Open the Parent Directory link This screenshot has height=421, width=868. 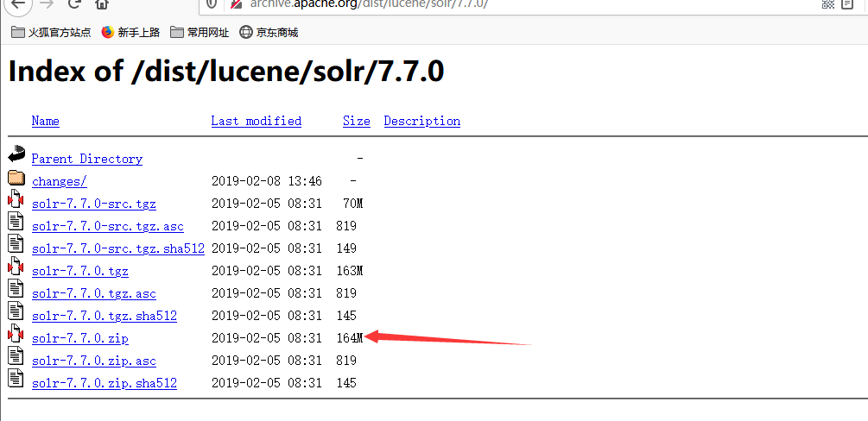[x=87, y=160]
